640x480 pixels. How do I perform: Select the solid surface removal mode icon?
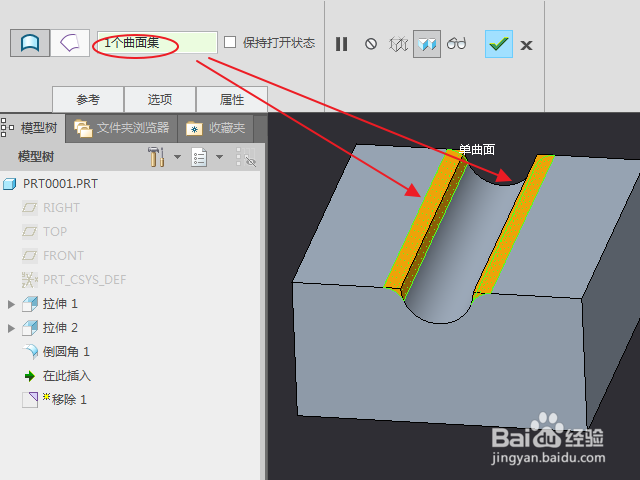click(x=30, y=43)
